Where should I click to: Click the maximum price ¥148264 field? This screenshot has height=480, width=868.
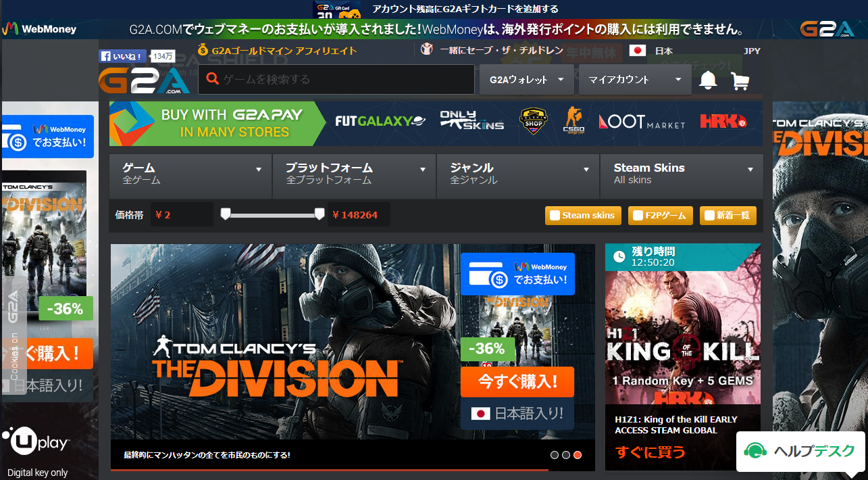[x=359, y=215]
